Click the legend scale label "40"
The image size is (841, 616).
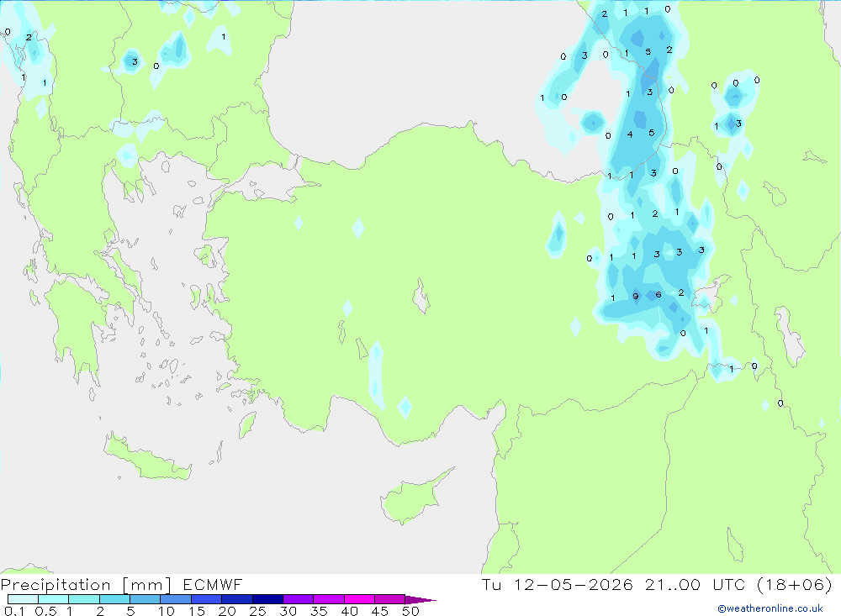(349, 611)
